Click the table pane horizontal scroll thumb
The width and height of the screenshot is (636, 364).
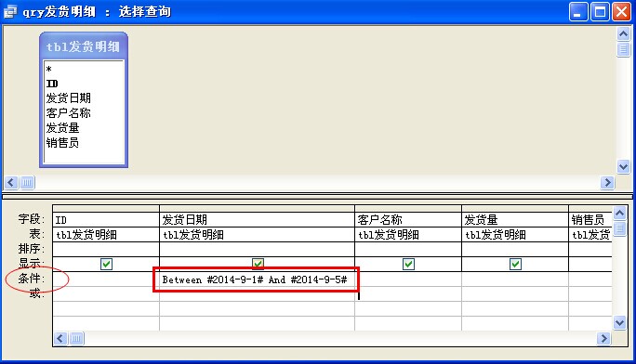[27, 183]
